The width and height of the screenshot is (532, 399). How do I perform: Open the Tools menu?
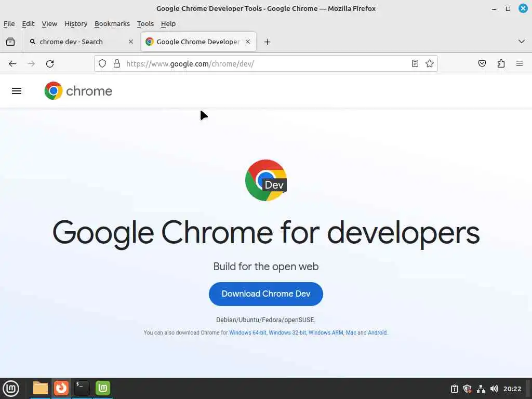click(x=145, y=24)
